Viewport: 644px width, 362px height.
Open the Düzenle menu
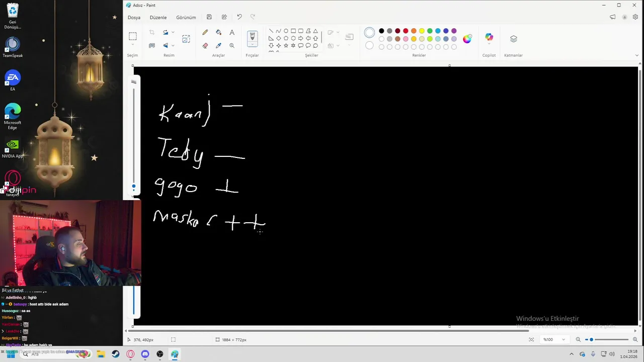[158, 17]
